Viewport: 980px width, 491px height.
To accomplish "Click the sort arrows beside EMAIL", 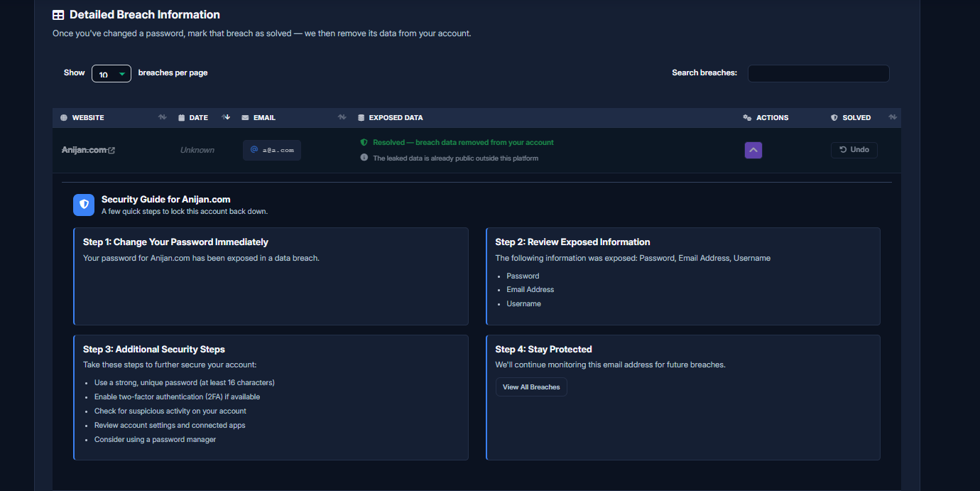I will click(342, 117).
